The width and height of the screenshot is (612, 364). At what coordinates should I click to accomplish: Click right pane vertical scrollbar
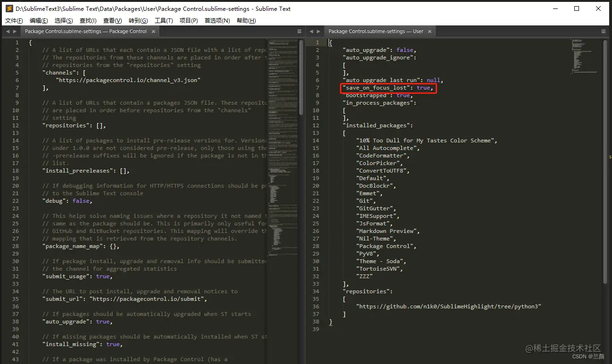[x=605, y=161]
